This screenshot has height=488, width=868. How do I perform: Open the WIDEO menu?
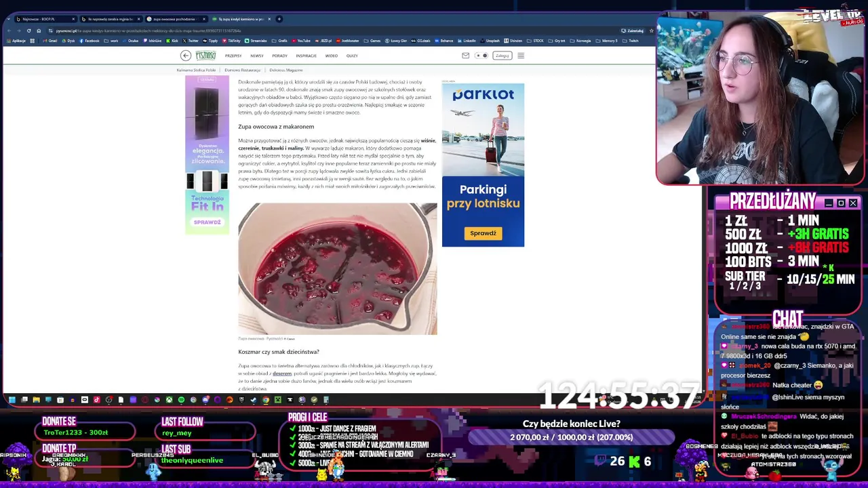[331, 56]
